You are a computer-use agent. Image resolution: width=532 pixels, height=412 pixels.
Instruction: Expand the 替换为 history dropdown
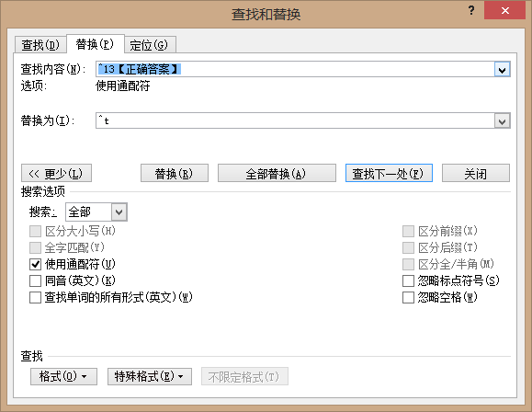click(503, 120)
